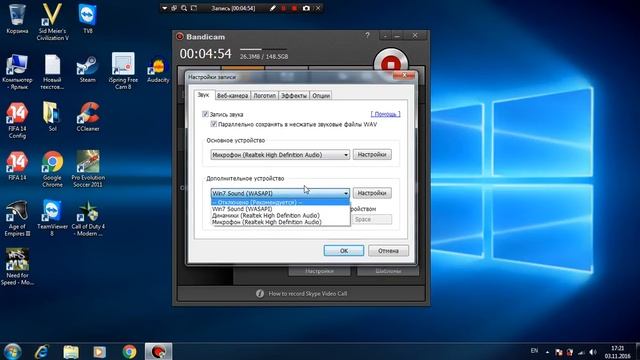Viewport: 640px width, 360px height.
Task: Open the Recycle Bin (Корзина) desktop icon
Action: tap(17, 19)
